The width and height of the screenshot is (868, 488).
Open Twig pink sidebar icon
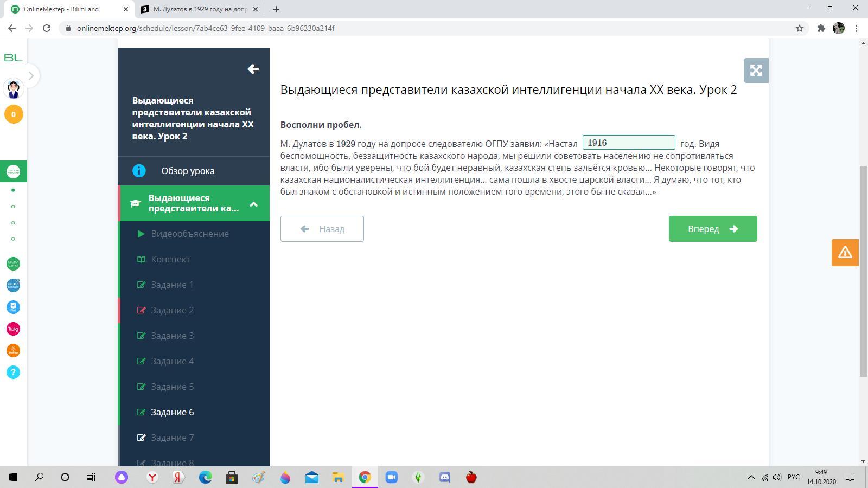pos(14,329)
